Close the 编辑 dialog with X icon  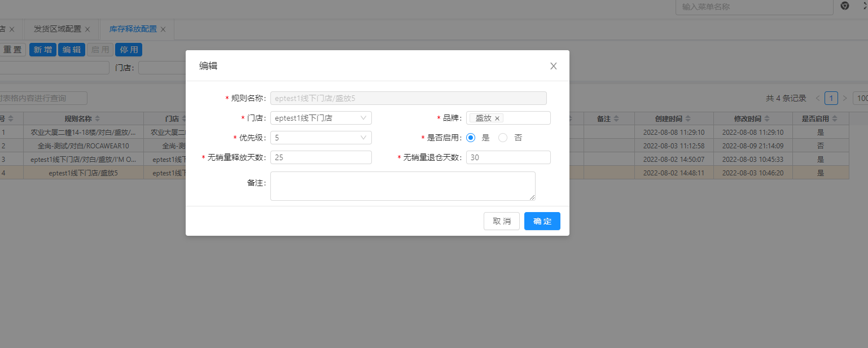[553, 66]
